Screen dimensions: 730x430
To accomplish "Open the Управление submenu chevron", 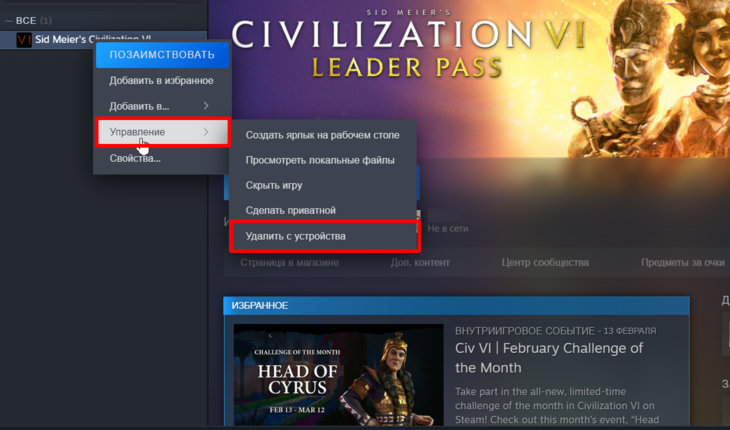I will point(206,132).
